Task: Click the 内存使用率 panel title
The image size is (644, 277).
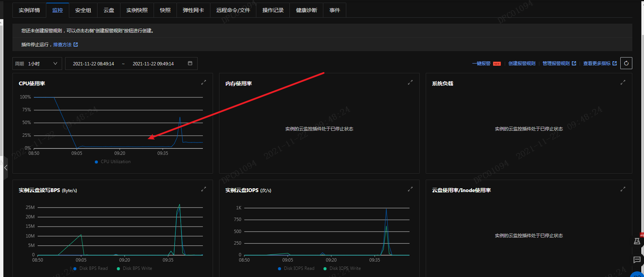Action: coord(239,83)
